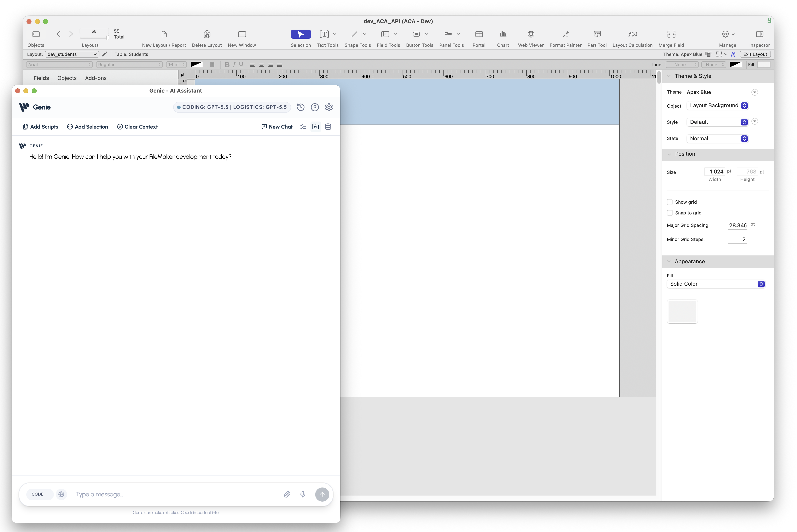The width and height of the screenshot is (797, 532).
Task: Click Add Scripts in Genie
Action: click(40, 126)
